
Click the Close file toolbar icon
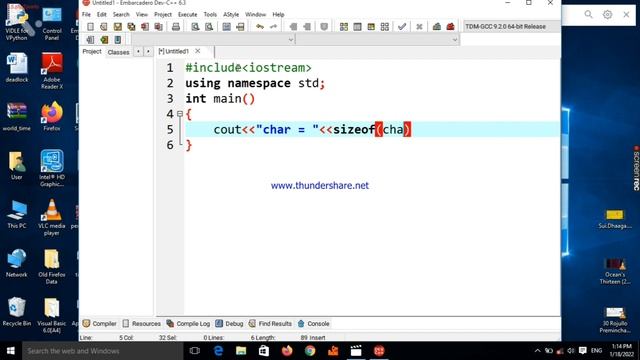point(145,27)
